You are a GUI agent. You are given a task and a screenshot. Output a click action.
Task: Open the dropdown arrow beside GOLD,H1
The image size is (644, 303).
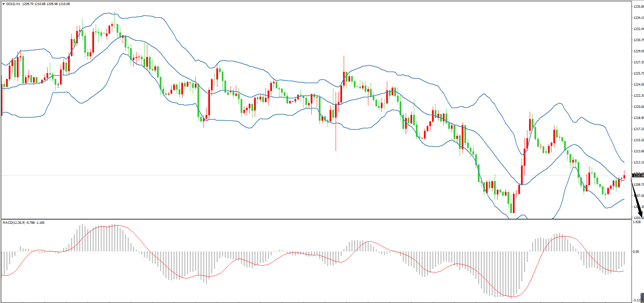click(4, 4)
